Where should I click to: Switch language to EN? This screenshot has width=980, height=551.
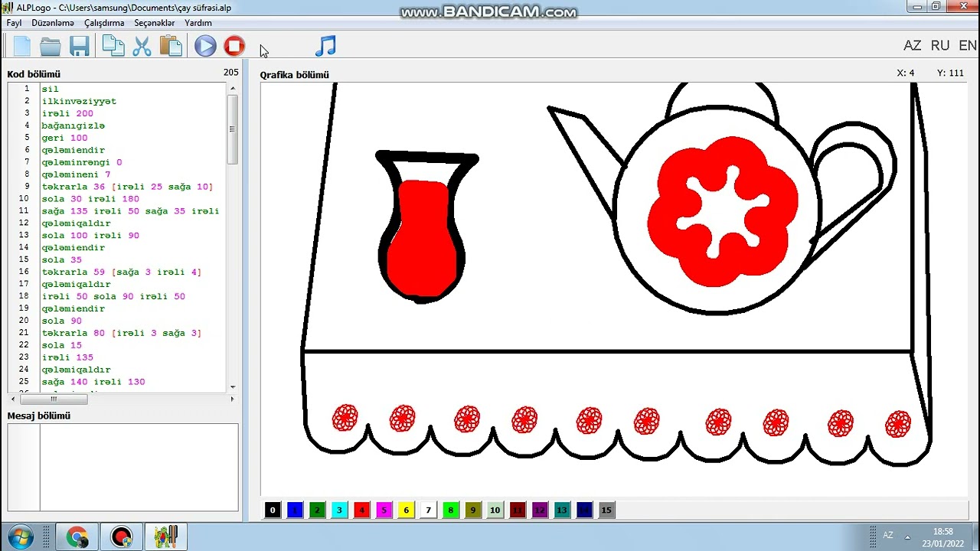[968, 46]
